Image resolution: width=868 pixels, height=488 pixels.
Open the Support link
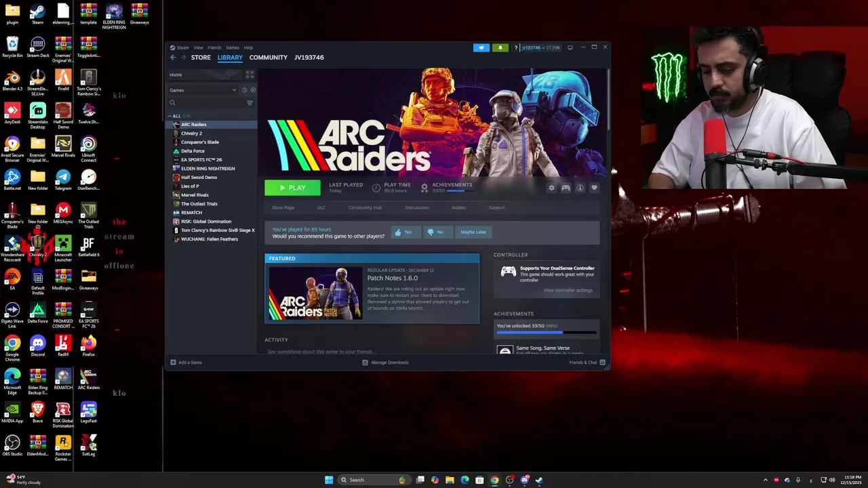[x=496, y=207]
